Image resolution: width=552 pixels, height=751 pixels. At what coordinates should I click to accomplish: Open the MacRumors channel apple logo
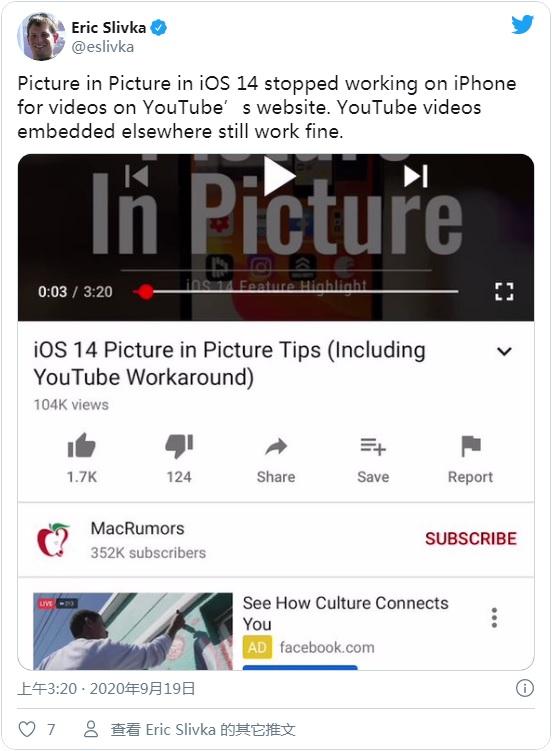tap(53, 540)
